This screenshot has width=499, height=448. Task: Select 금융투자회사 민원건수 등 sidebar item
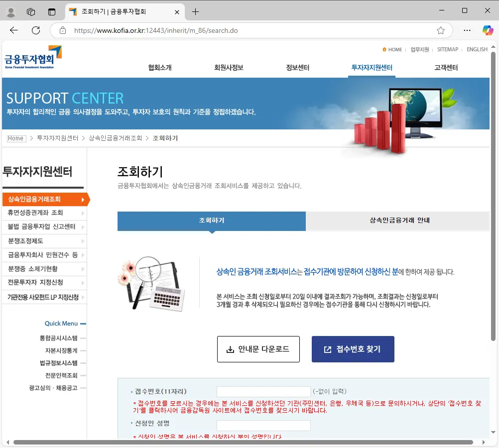tap(44, 255)
